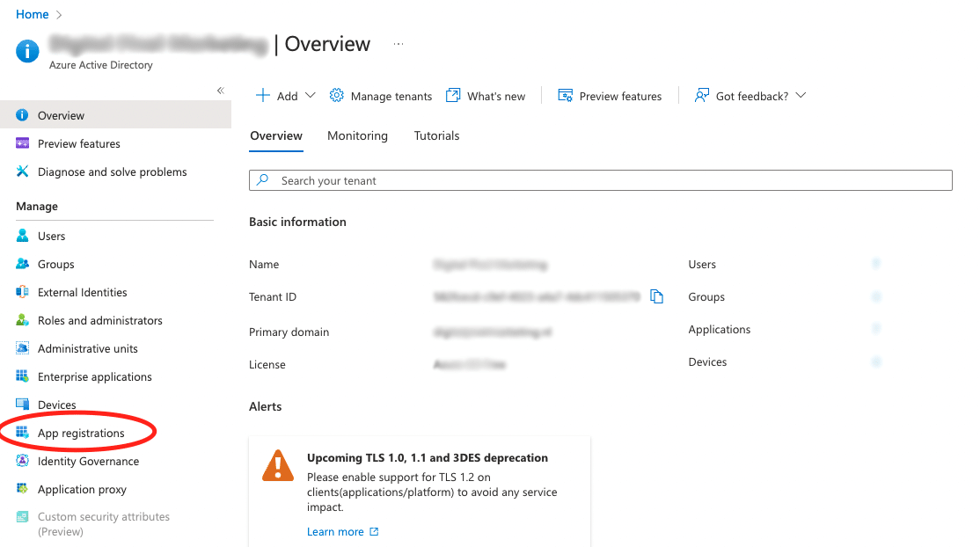This screenshot has height=547, width=980.
Task: Click the Applications count label
Action: [x=720, y=330]
